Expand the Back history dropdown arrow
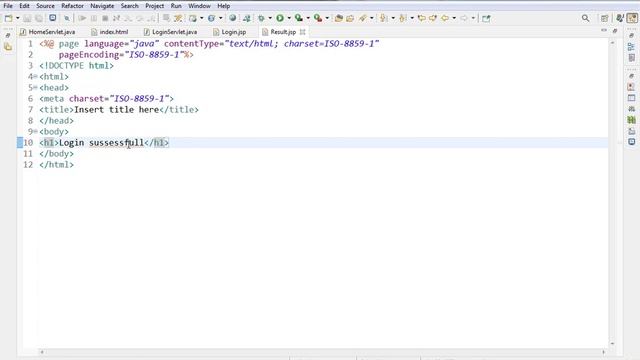This screenshot has height=360, width=640. (x=454, y=18)
